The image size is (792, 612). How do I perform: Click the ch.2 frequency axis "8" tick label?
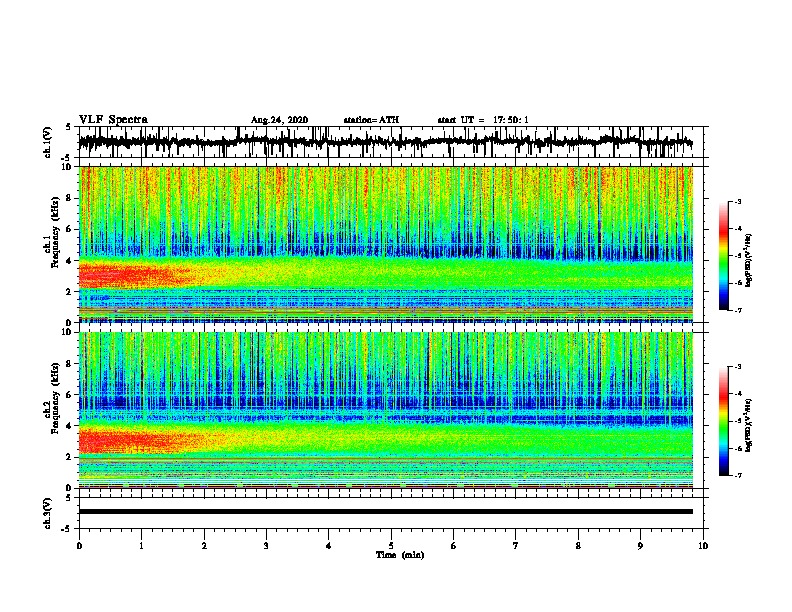pos(69,364)
